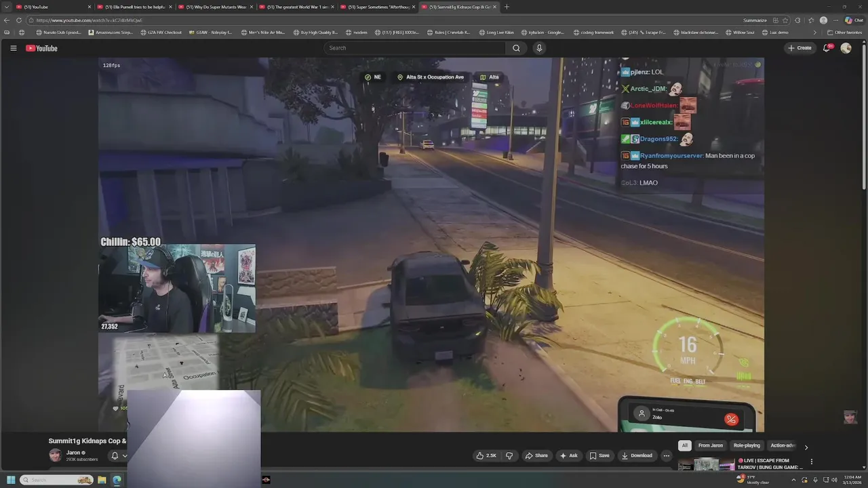Open Amazon.com bookmark
Screen dimensions: 868x488
pos(111,33)
